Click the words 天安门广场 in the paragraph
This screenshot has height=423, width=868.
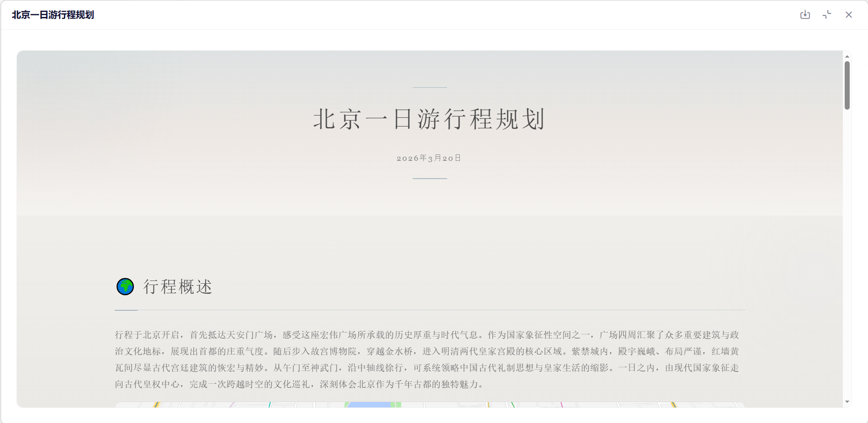250,335
